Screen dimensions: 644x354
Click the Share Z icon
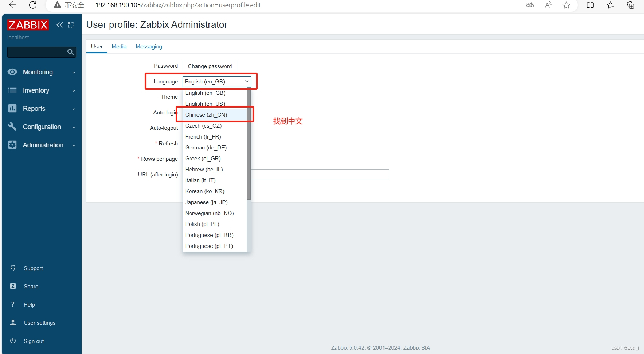pyautogui.click(x=13, y=286)
